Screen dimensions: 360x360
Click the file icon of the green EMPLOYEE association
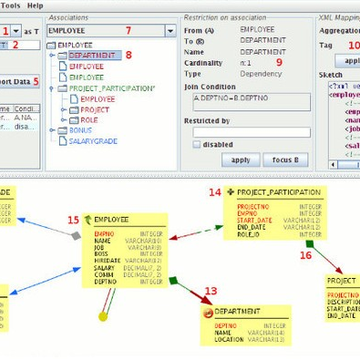[63, 77]
